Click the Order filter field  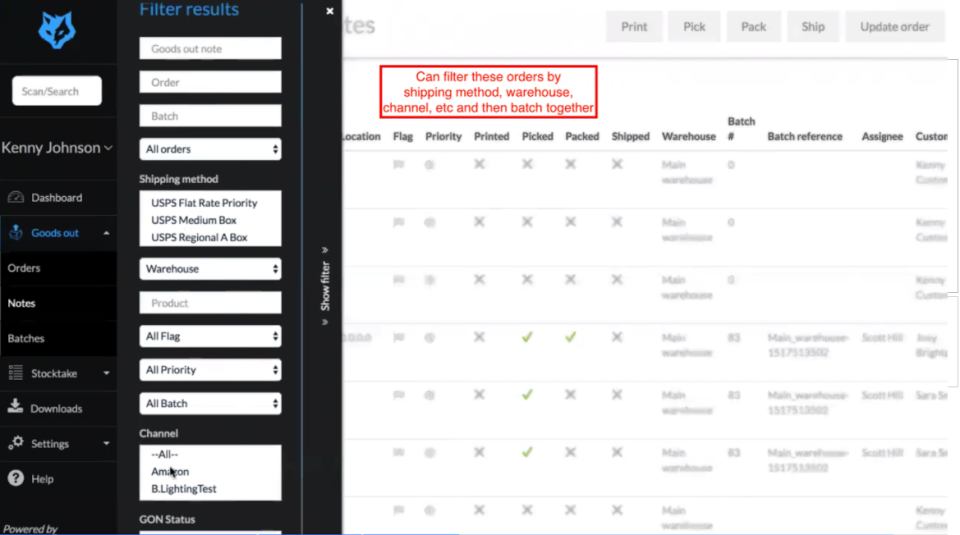210,82
